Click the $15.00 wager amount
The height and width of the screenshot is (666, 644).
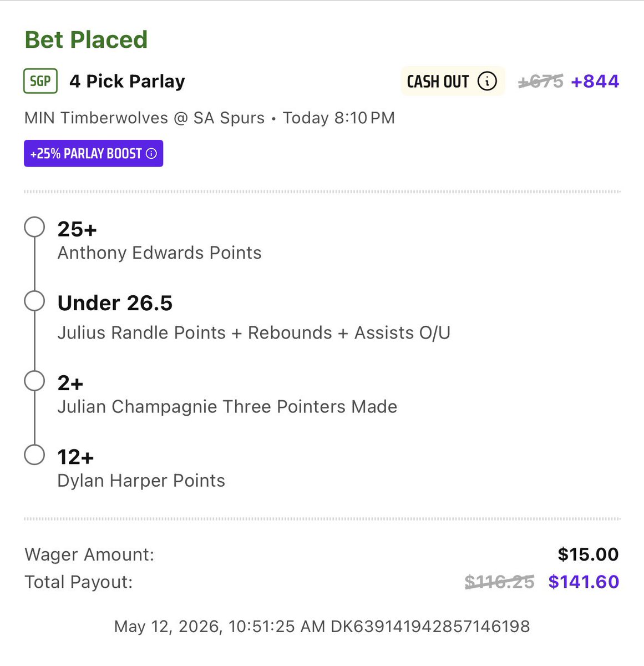click(588, 554)
